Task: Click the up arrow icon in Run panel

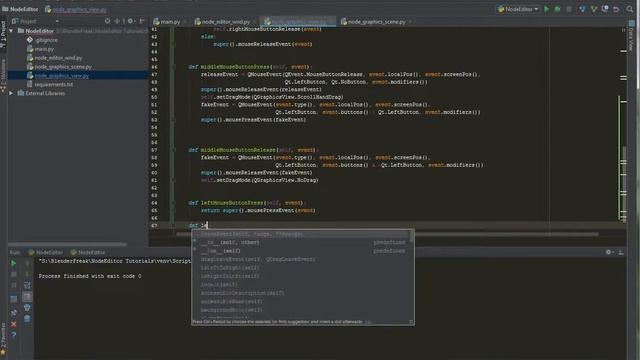Action: (x=27, y=263)
